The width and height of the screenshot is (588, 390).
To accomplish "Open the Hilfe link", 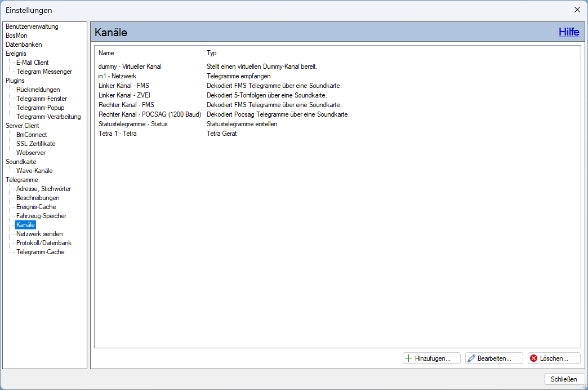I will pyautogui.click(x=569, y=32).
